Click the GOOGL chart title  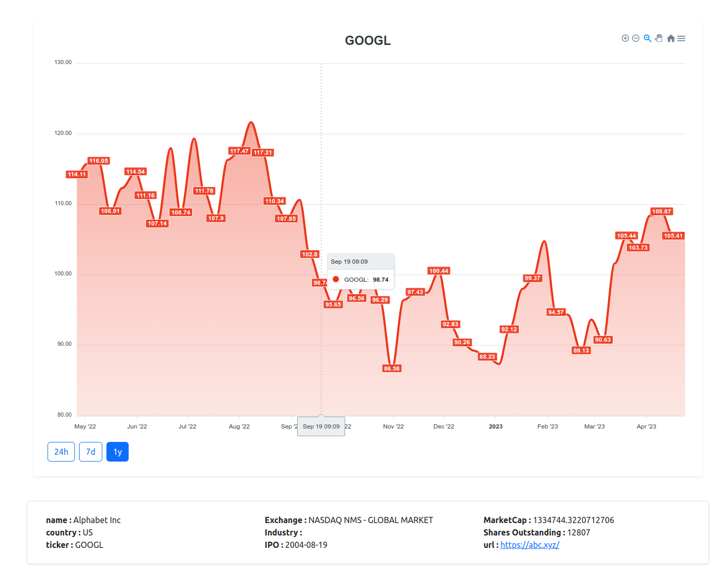368,40
